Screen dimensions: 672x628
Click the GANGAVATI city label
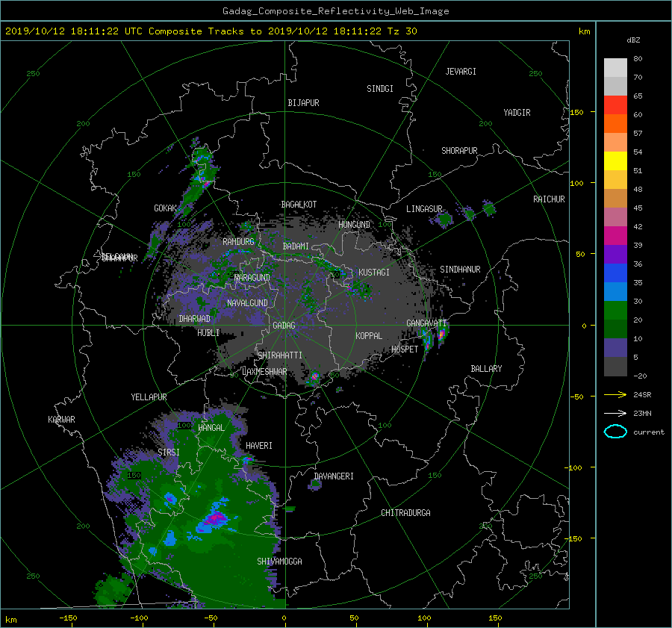coord(426,323)
